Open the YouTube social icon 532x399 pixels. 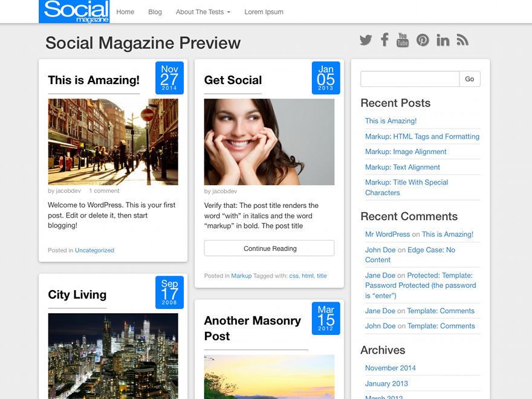(403, 40)
